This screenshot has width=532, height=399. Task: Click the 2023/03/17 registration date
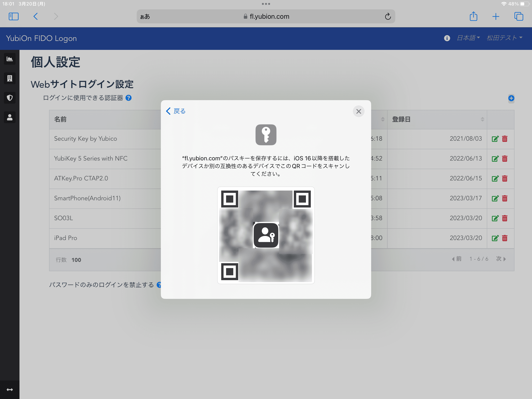click(x=466, y=198)
